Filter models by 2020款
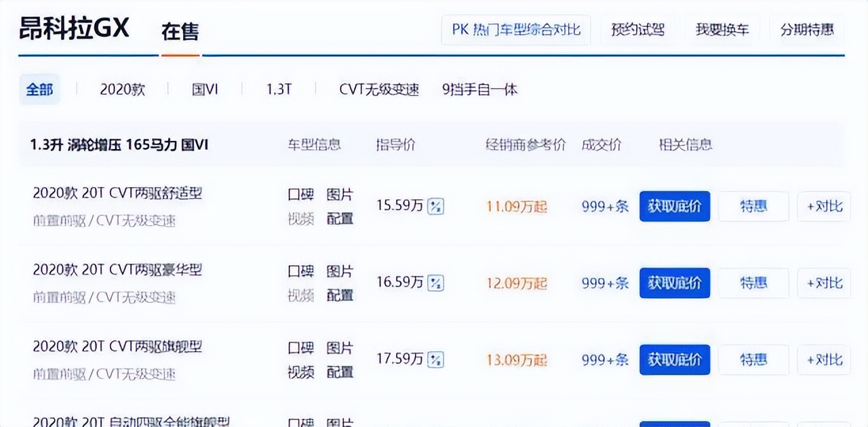868x427 pixels. click(x=122, y=89)
